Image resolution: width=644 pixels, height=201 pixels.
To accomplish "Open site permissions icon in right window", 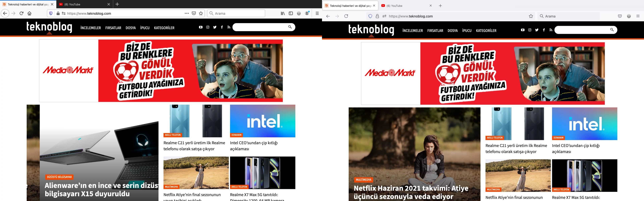I will [384, 16].
